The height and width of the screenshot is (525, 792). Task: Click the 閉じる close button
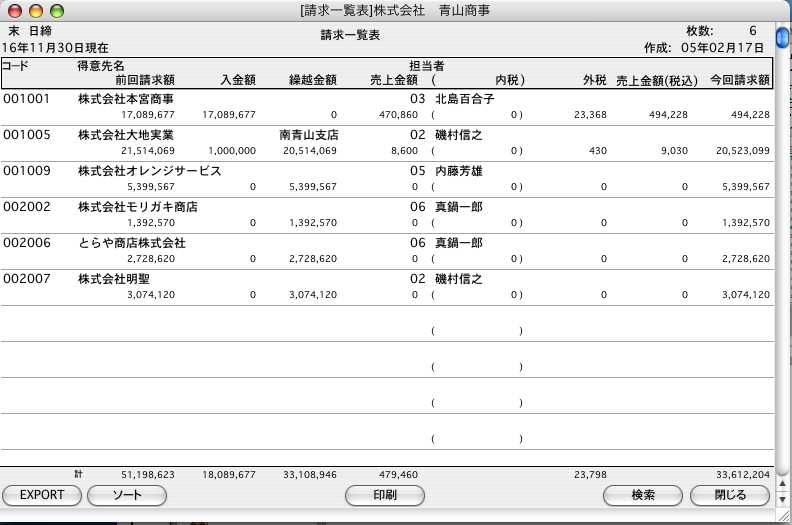(x=731, y=495)
